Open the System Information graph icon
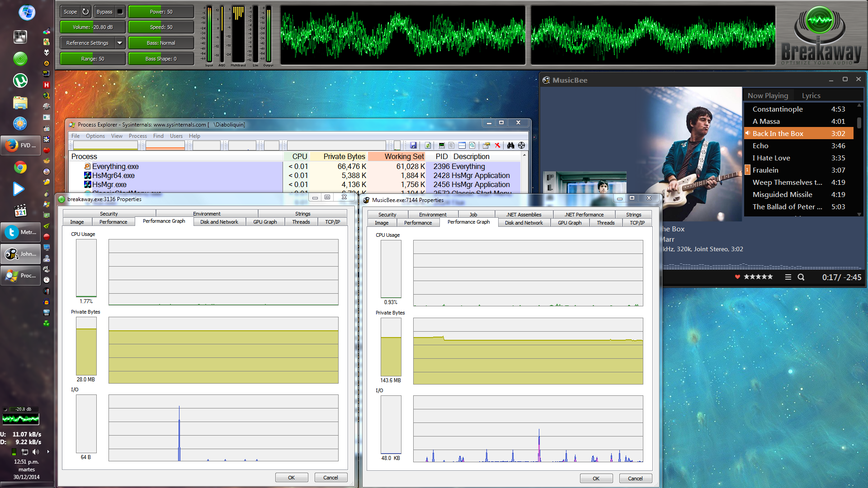The height and width of the screenshot is (488, 868). tap(442, 145)
